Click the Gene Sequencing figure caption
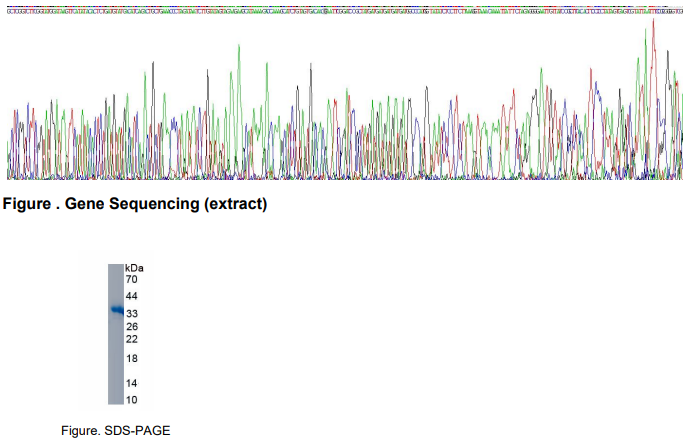Screen dimensions: 687x438 tap(136, 205)
